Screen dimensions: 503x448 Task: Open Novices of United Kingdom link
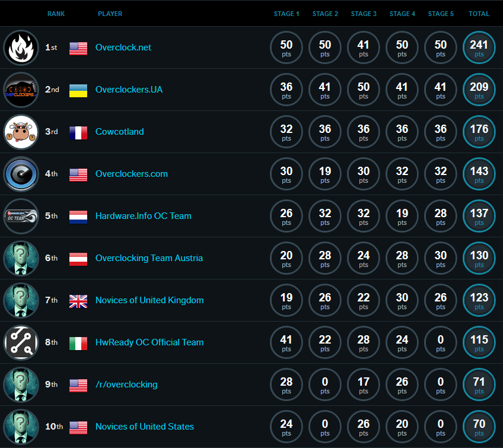click(x=149, y=300)
